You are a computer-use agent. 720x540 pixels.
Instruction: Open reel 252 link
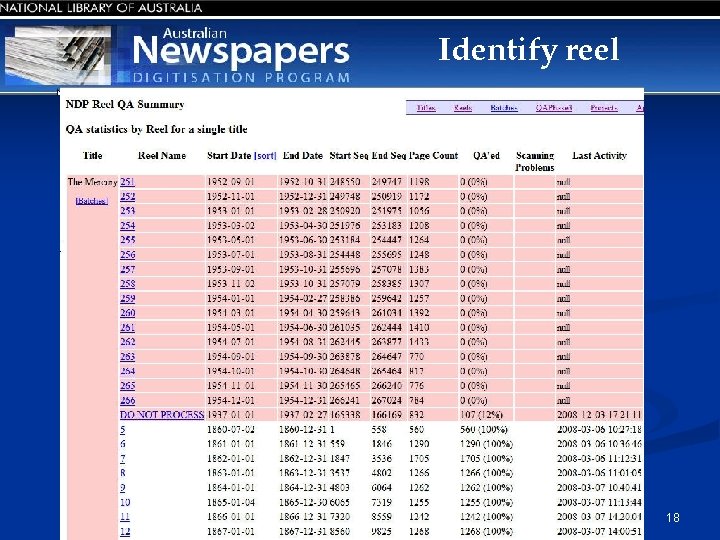click(127, 197)
